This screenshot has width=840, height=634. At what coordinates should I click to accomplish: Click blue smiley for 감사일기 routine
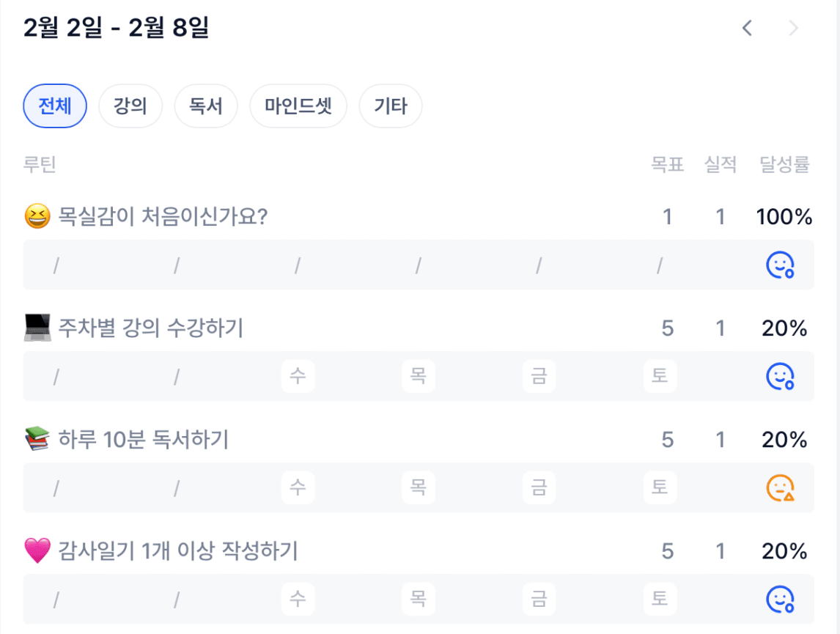(780, 600)
